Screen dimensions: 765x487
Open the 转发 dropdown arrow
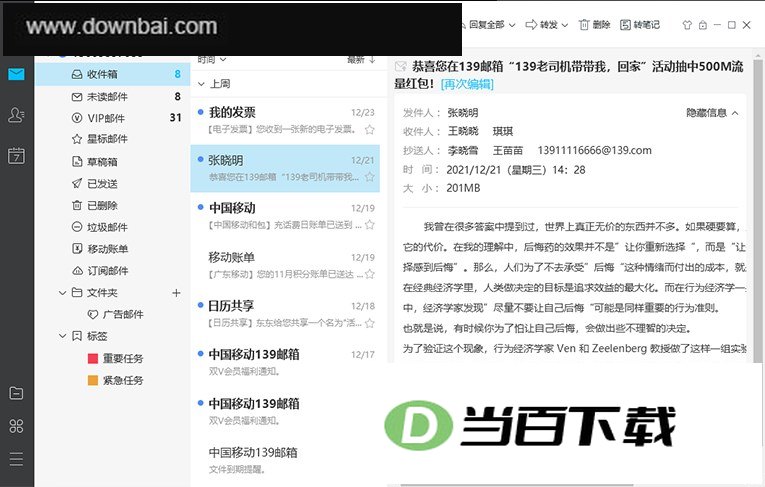[x=564, y=25]
